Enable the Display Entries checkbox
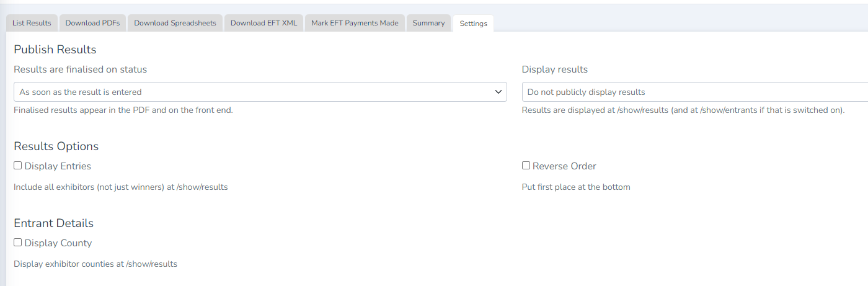This screenshot has height=286, width=868. [18, 166]
